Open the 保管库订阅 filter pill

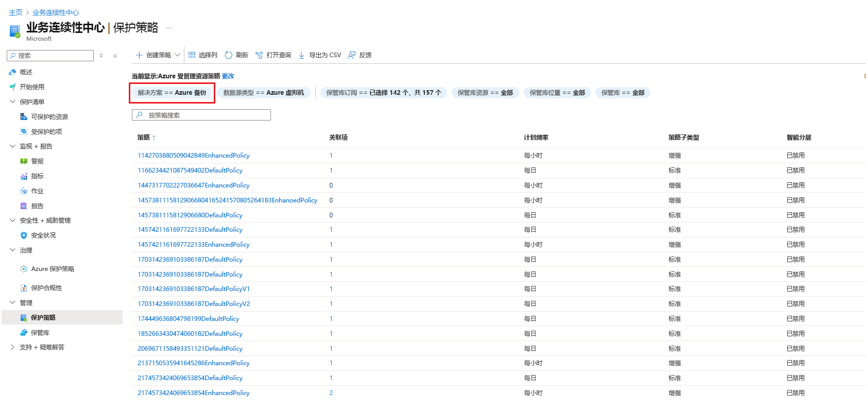pyautogui.click(x=384, y=93)
